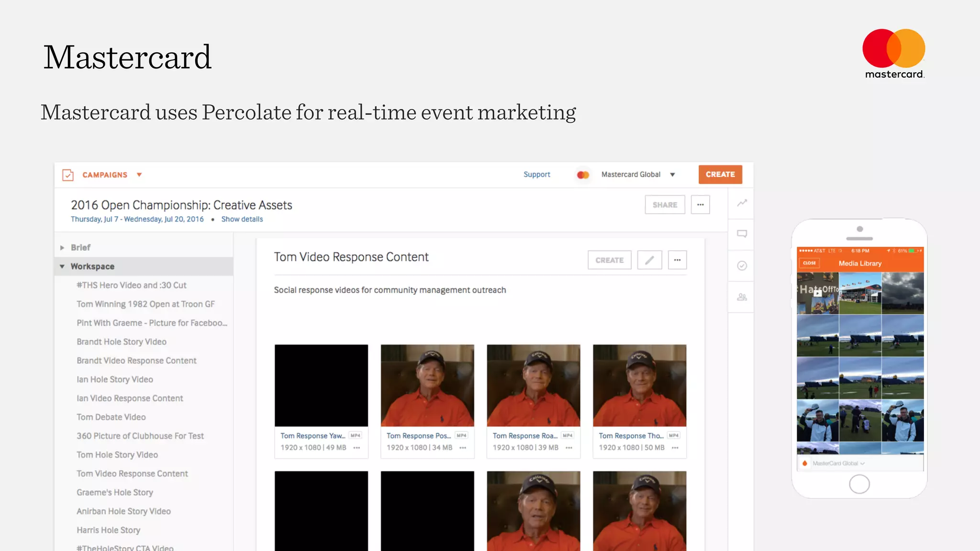
Task: Open MasterCard Global dropdown on phone
Action: [838, 463]
